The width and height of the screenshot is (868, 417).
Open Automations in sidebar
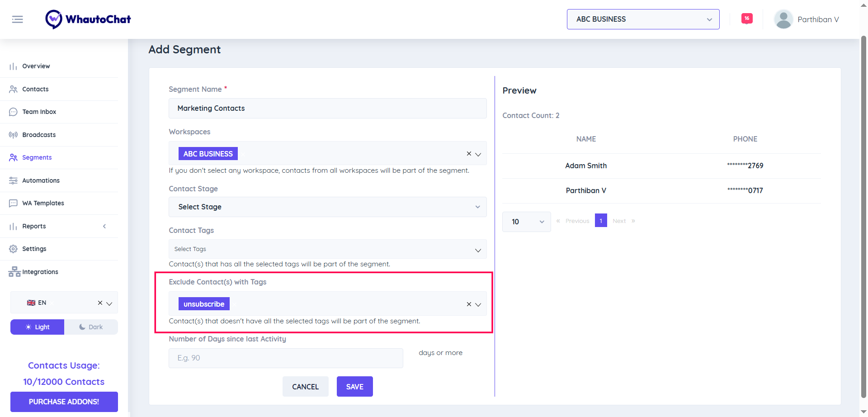click(x=41, y=180)
